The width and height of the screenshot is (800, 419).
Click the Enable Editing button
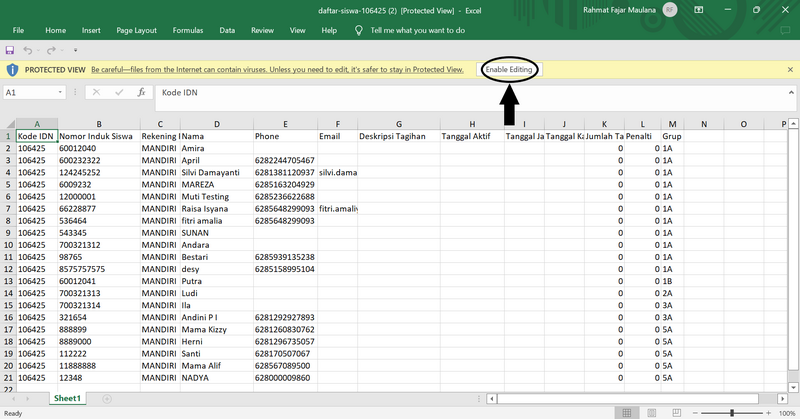(509, 69)
